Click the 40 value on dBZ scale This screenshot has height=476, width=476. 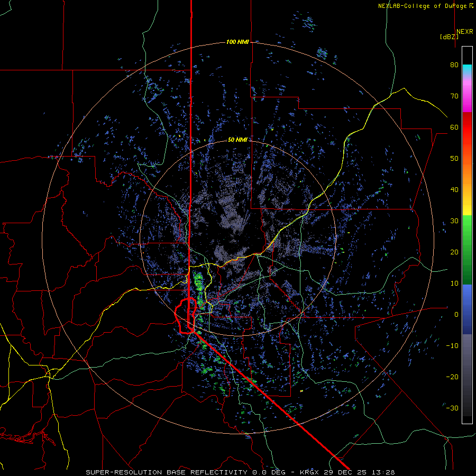454,190
